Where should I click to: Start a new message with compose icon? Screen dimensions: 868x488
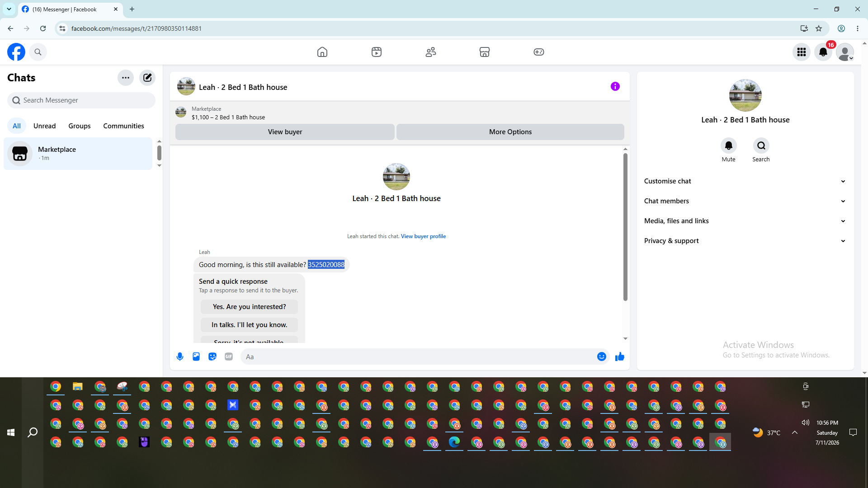(147, 78)
